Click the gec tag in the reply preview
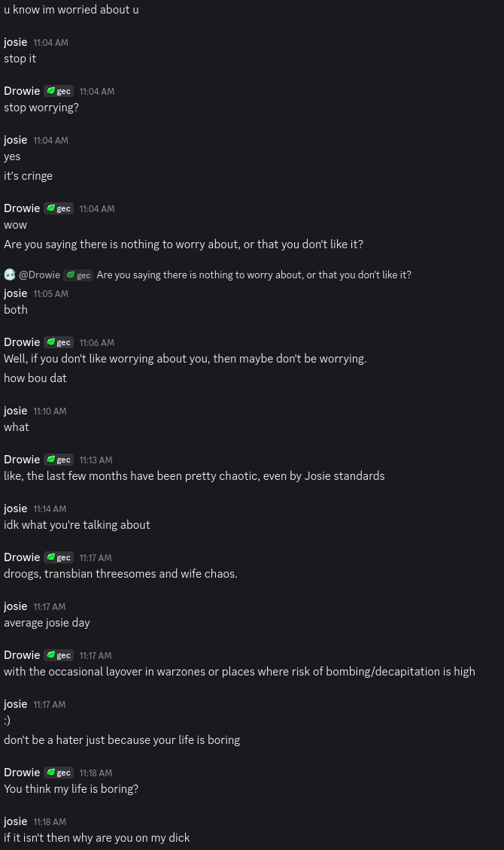504x850 pixels. coord(78,275)
